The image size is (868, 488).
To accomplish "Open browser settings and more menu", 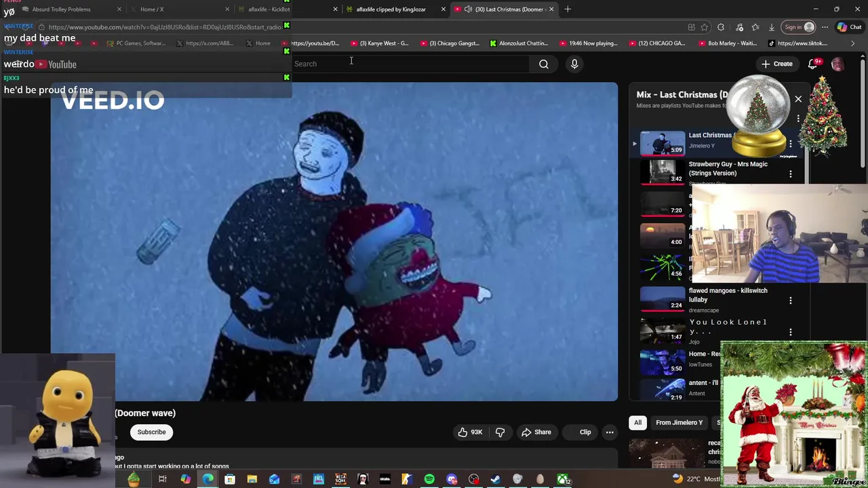I will (825, 27).
